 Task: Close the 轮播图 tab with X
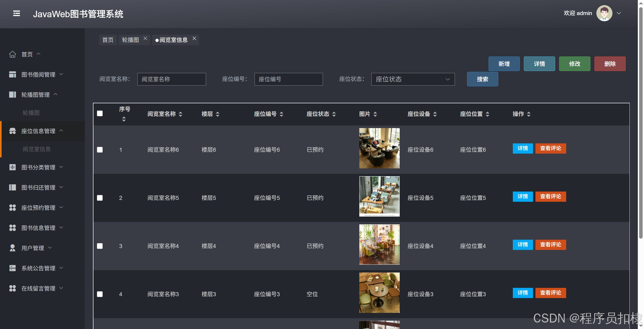pos(145,38)
